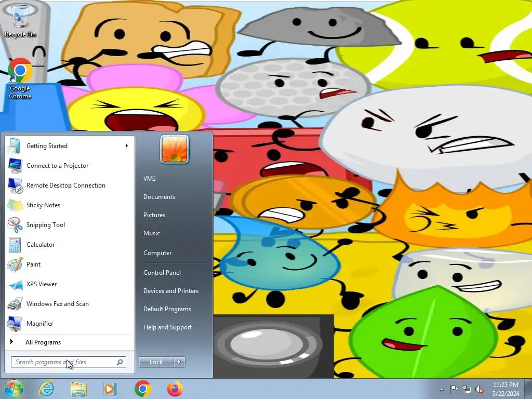
Task: Open the clock showing 11:25 PM
Action: point(506,389)
